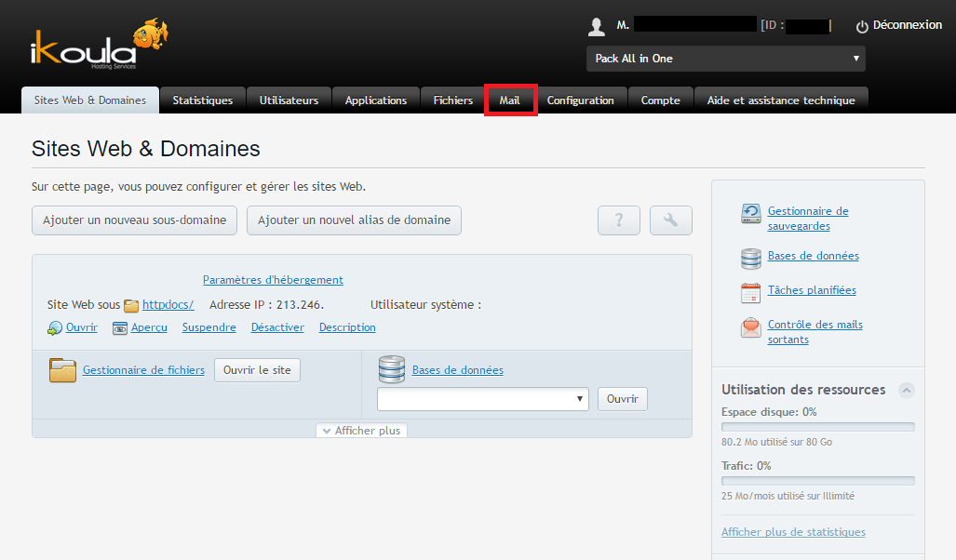The height and width of the screenshot is (560, 956).
Task: Click the Gestionnaire de fichiers folder icon
Action: tap(62, 370)
